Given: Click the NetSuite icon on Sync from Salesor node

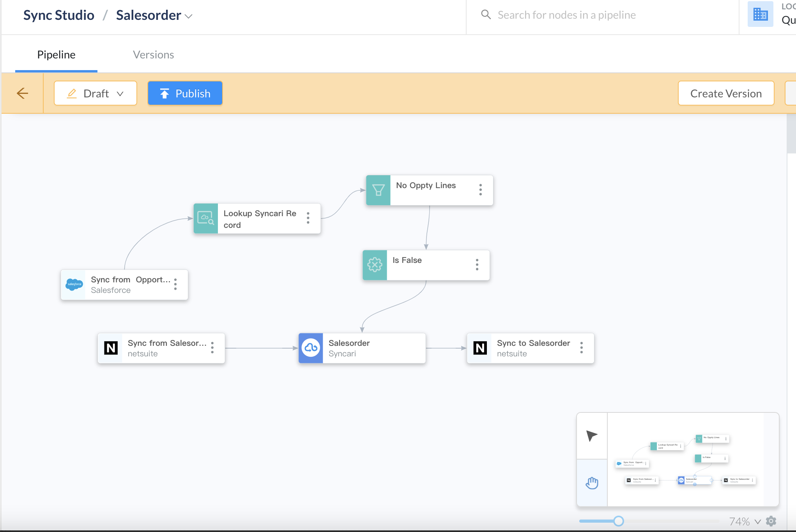Looking at the screenshot, I should pyautogui.click(x=111, y=348).
